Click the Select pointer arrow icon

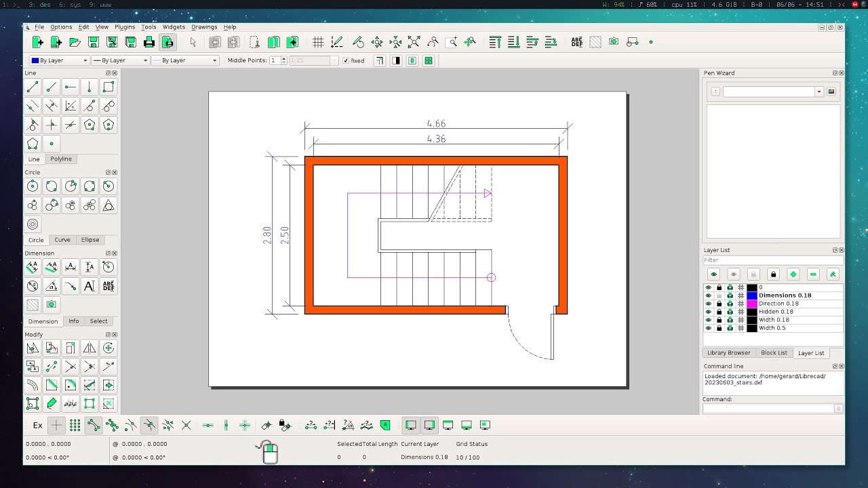[x=193, y=42]
